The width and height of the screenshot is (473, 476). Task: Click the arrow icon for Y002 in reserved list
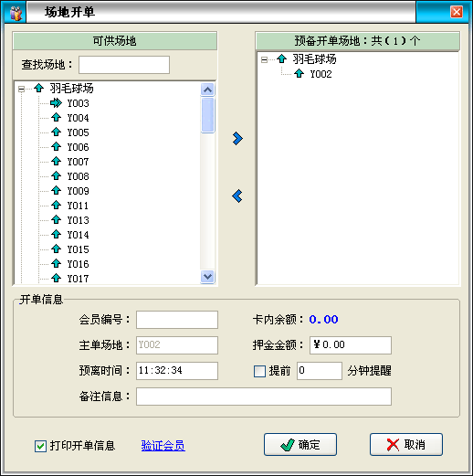[299, 73]
